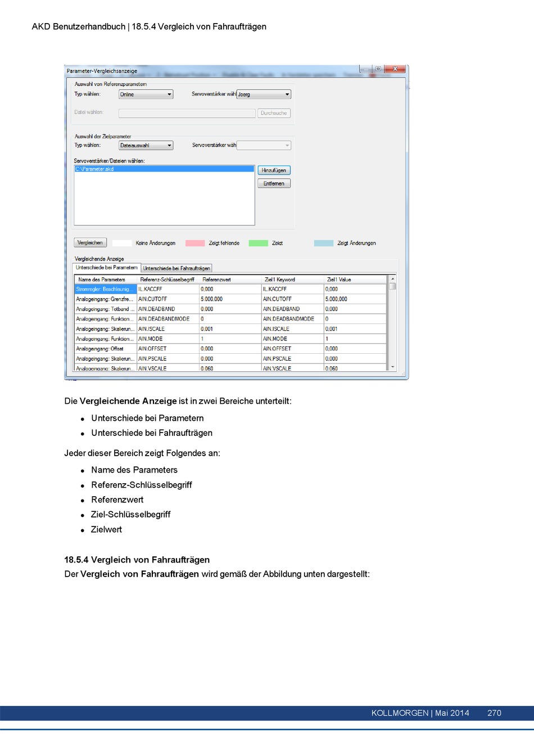Screen dimensions: 534x756
Task: Click AIN.CUTOFF in the Referenz-Schlüsselbegriff column
Action: 168,299
